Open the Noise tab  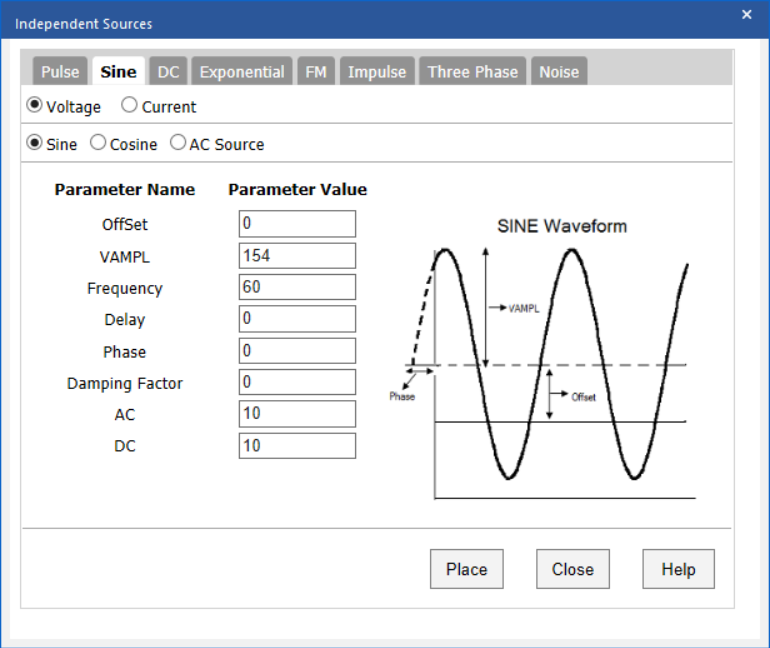(x=559, y=72)
